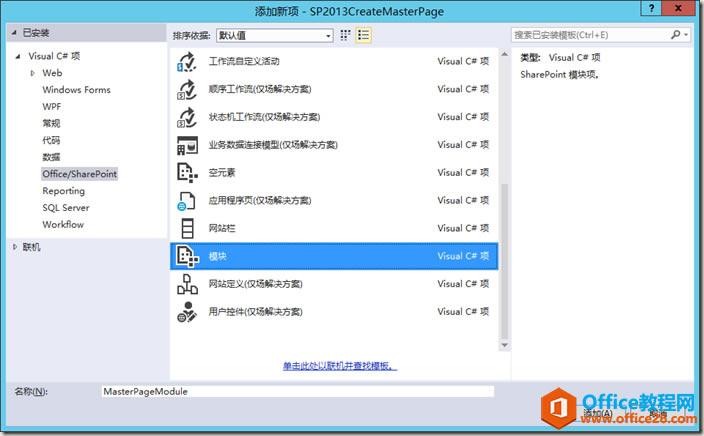Select 用户控件(仅场解决方案) template name
This screenshot has height=436, width=704.
tap(255, 312)
